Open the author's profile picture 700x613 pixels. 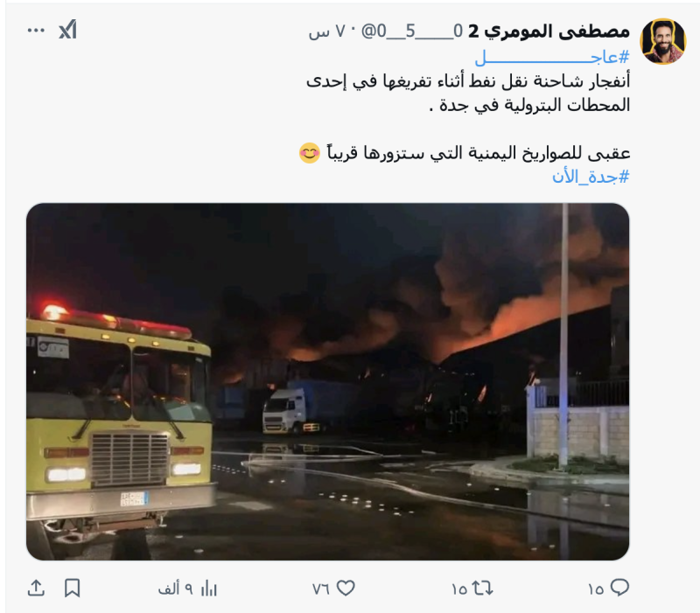click(x=663, y=41)
